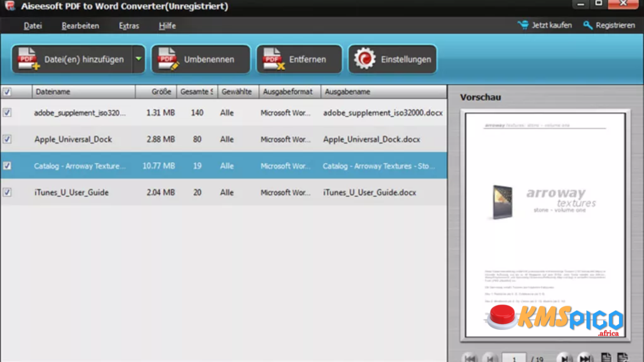Click the 10.77 MB size cell

[x=158, y=165]
